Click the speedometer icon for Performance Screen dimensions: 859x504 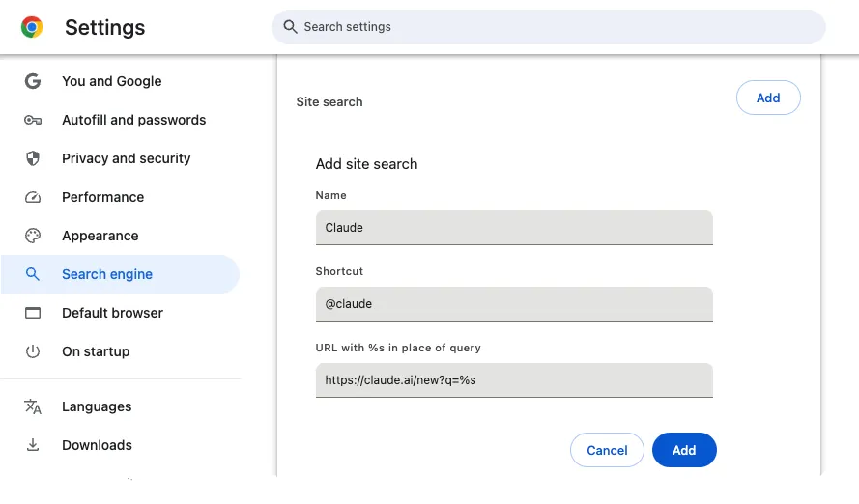pos(33,197)
